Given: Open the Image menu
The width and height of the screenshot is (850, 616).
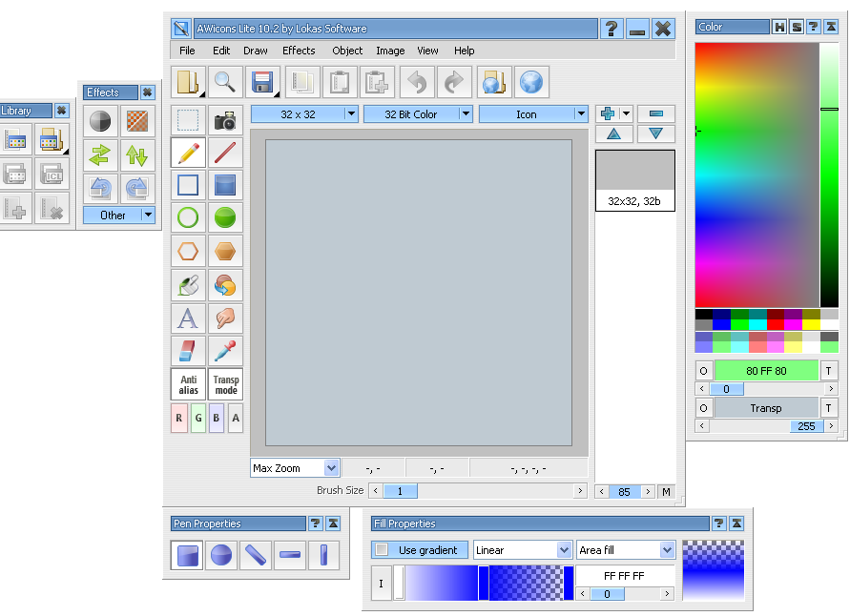Looking at the screenshot, I should click(390, 51).
